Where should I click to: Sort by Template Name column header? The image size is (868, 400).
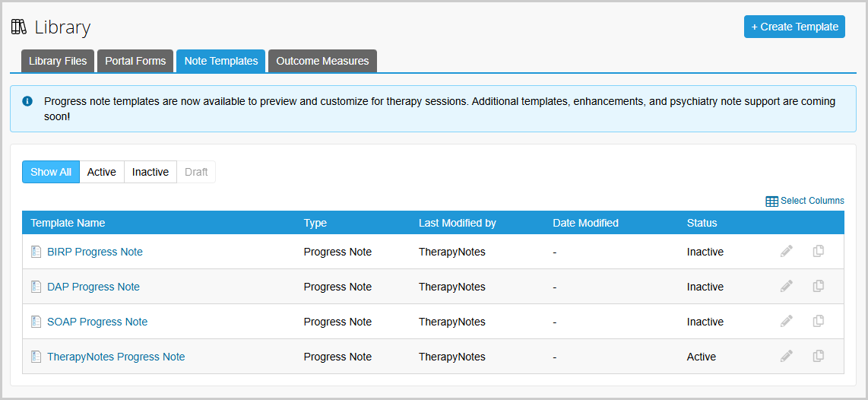(x=68, y=223)
